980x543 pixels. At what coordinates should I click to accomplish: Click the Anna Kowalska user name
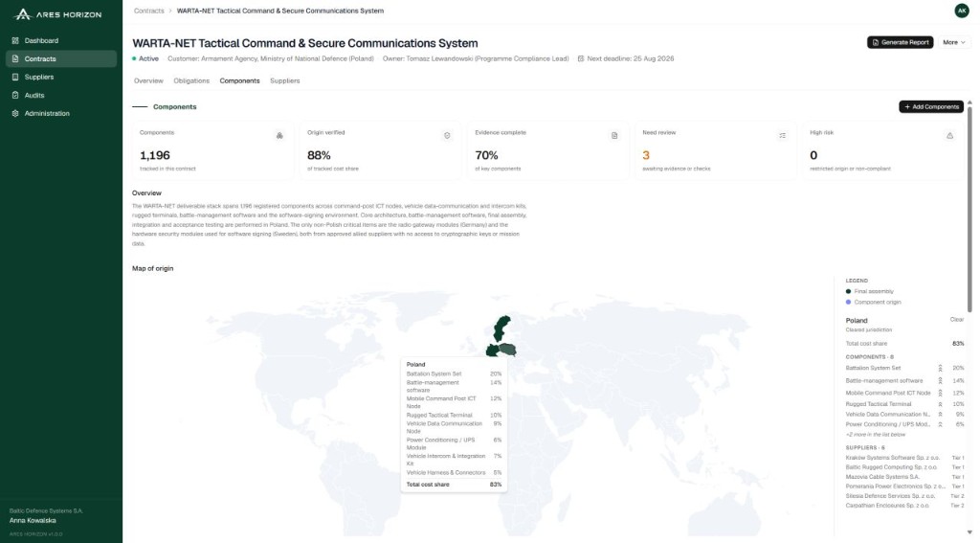(33, 520)
